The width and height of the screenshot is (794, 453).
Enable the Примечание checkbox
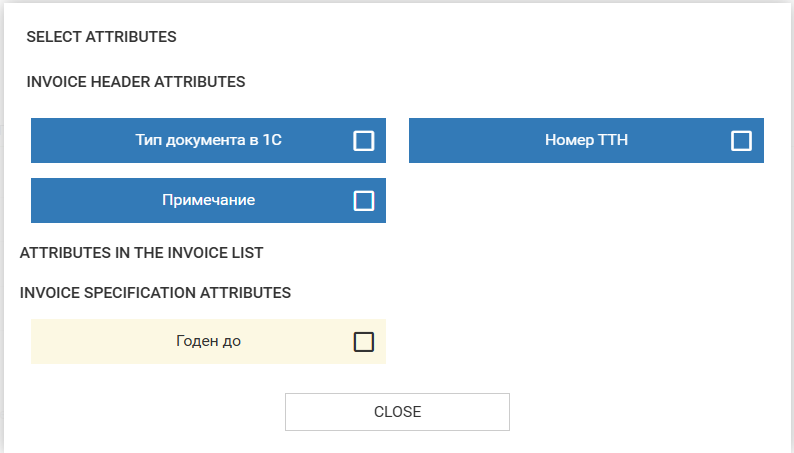(x=364, y=201)
